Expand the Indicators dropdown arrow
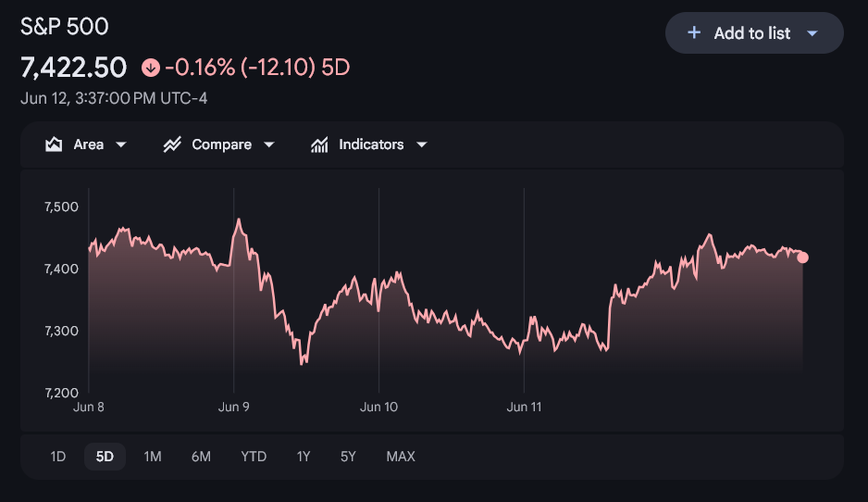 [422, 144]
